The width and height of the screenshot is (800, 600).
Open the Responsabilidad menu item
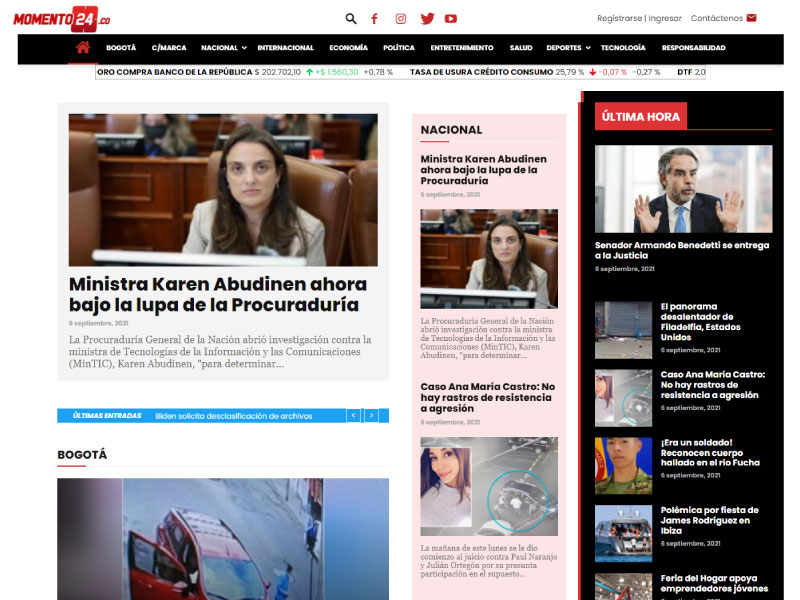(x=693, y=47)
